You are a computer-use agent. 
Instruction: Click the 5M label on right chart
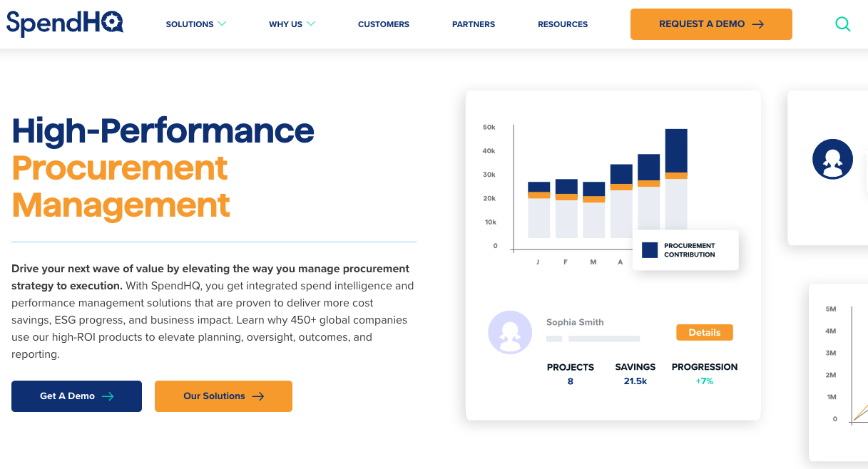pyautogui.click(x=831, y=309)
